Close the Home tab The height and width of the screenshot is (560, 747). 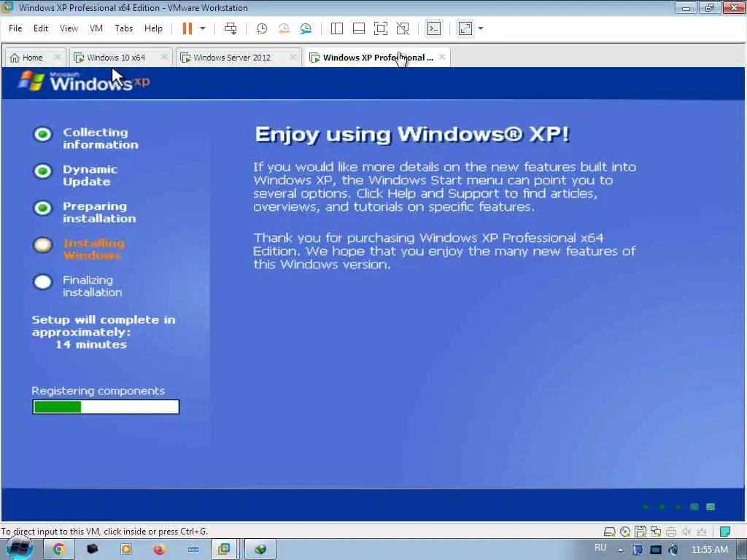tap(58, 57)
